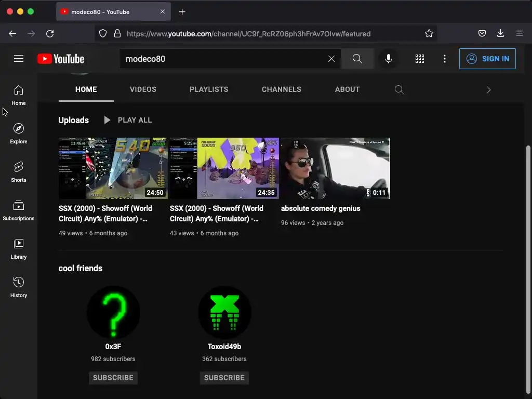Save page to Pocket
This screenshot has width=532, height=399.
point(482,34)
